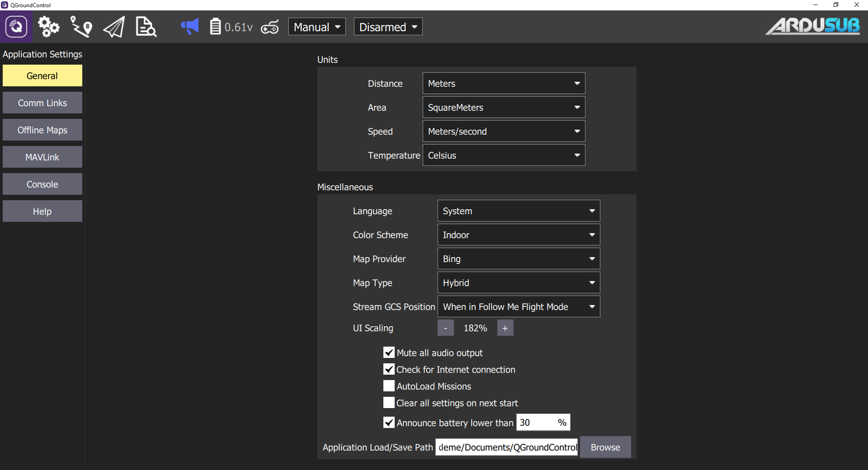Enable Clear all settings on next start
Image resolution: width=868 pixels, height=470 pixels.
tap(389, 403)
